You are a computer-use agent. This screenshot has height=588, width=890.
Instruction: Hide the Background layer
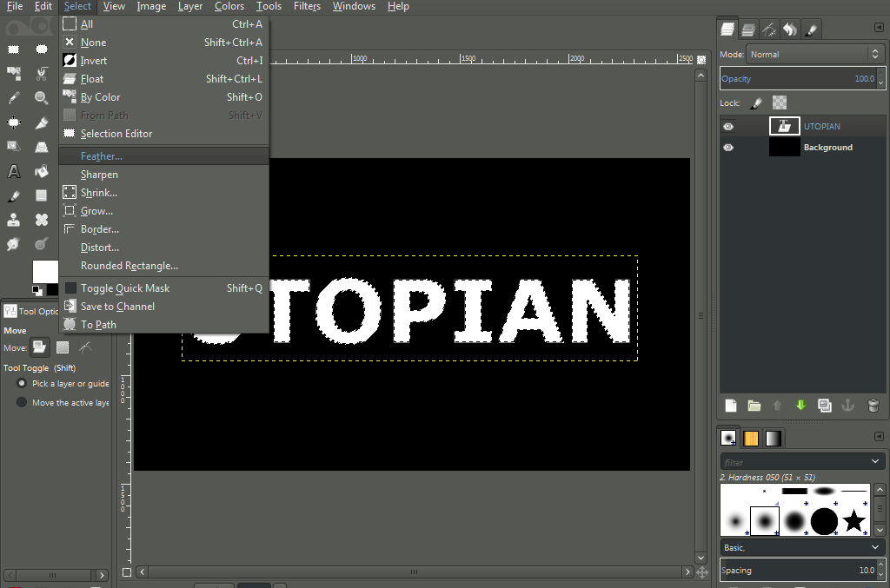[x=728, y=148]
